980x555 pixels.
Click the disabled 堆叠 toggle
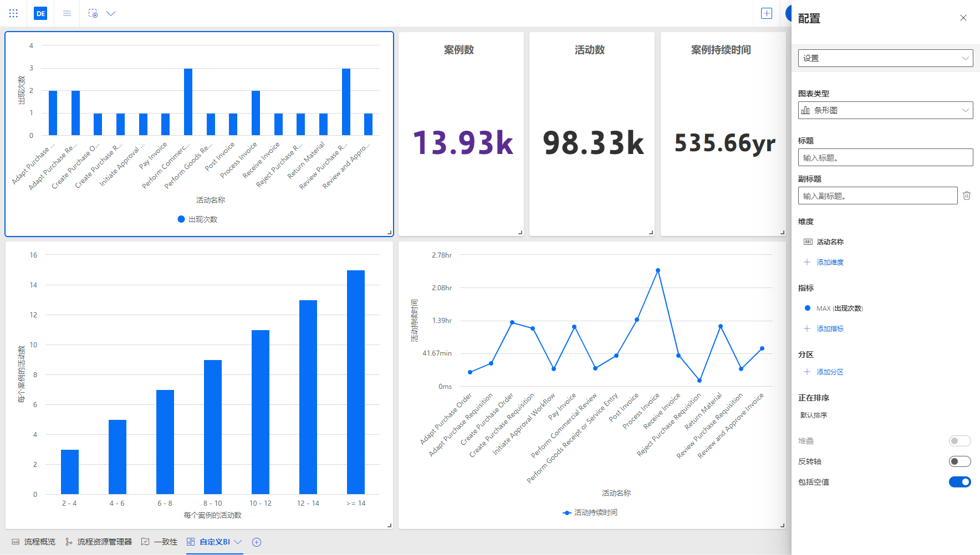959,441
